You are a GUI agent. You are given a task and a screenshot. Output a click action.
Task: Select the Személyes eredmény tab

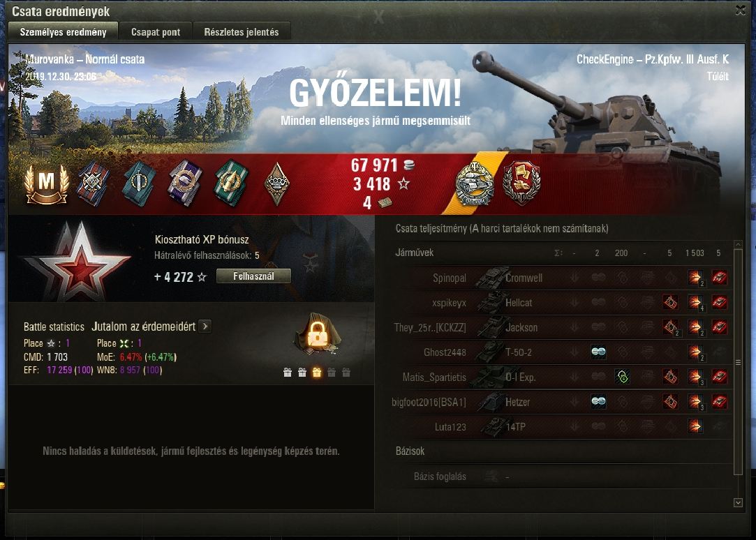point(63,32)
